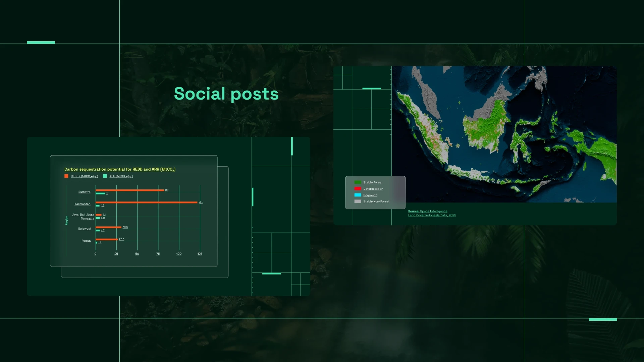Click the Indonesia satellite map image

click(x=504, y=134)
